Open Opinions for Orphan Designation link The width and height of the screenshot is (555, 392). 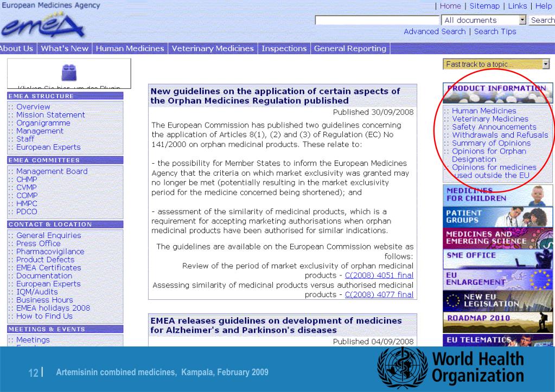click(x=489, y=155)
